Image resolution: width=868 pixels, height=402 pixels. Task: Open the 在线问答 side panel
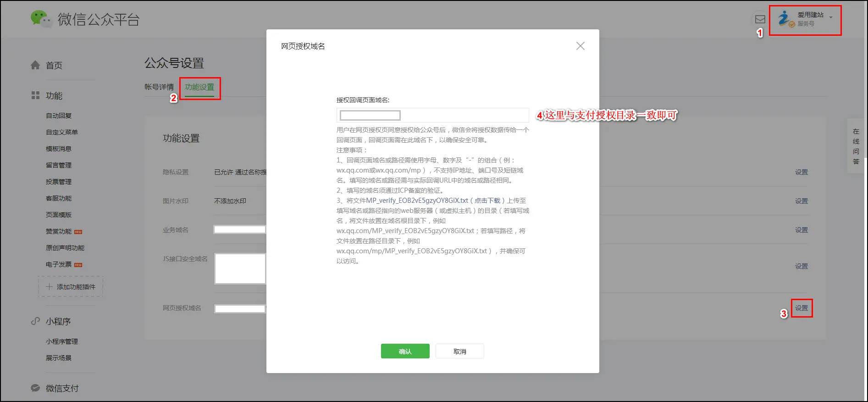pos(856,146)
